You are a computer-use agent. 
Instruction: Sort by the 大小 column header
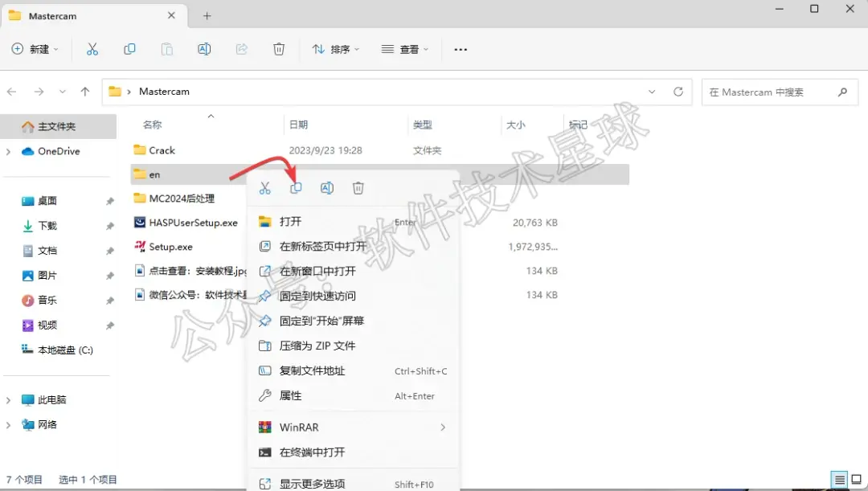click(x=515, y=125)
